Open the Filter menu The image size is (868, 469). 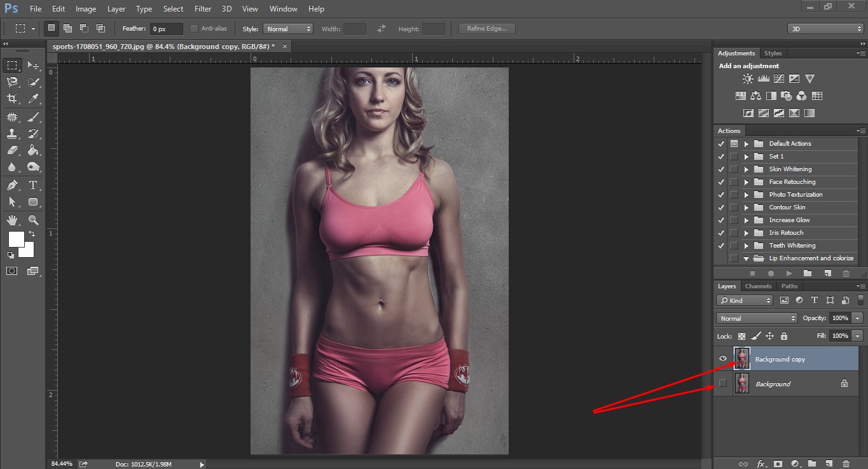203,9
